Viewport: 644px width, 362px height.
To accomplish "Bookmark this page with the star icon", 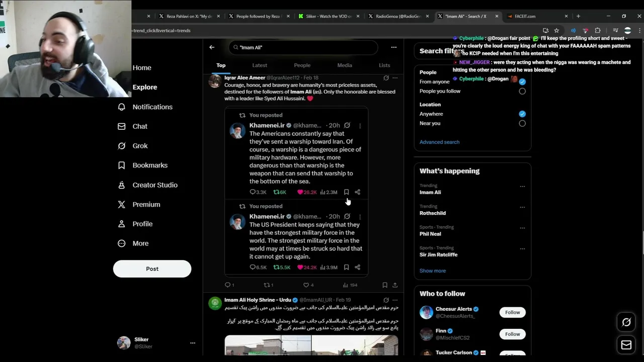I will point(556,31).
